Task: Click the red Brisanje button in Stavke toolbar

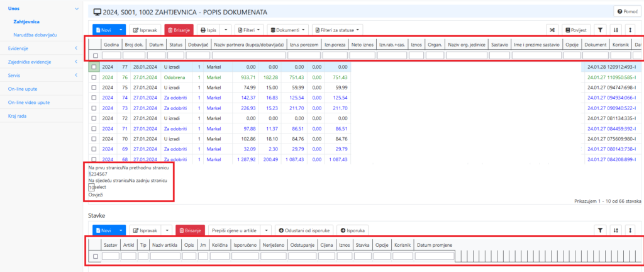Action: pyautogui.click(x=190, y=230)
